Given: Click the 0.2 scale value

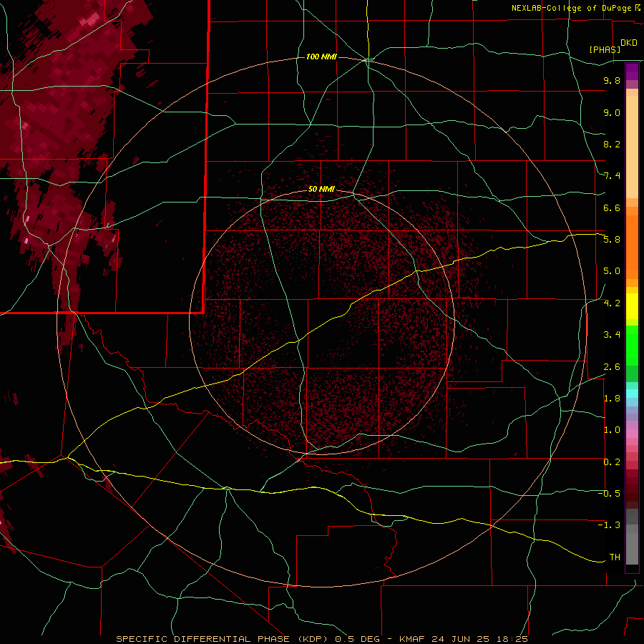Looking at the screenshot, I should coord(612,462).
